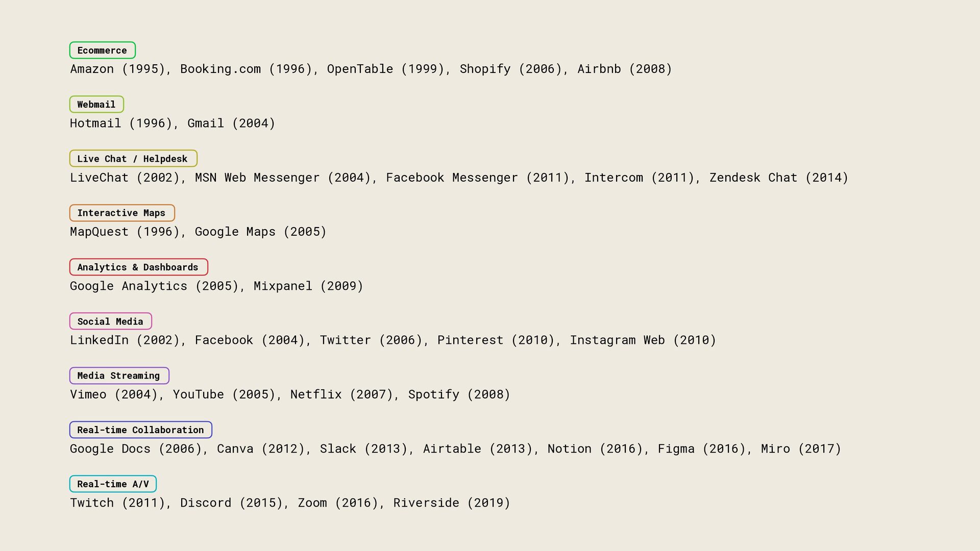Select the Webmail category label
The height and width of the screenshot is (551, 980).
(96, 105)
